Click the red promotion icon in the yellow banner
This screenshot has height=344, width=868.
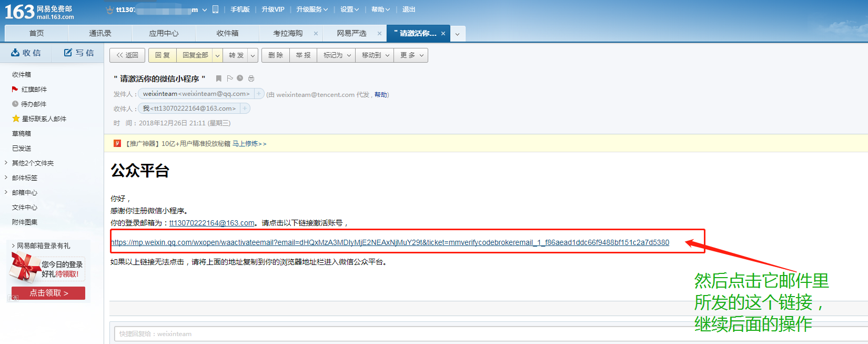pos(117,143)
